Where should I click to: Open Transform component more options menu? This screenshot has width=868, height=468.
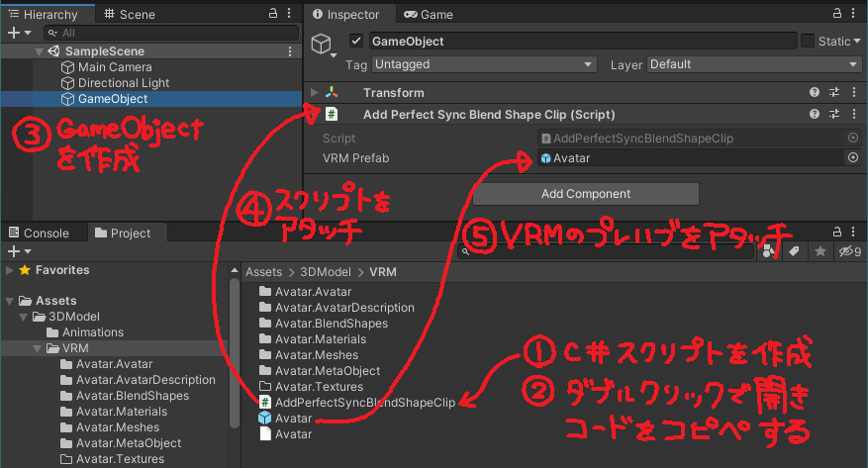click(x=853, y=92)
